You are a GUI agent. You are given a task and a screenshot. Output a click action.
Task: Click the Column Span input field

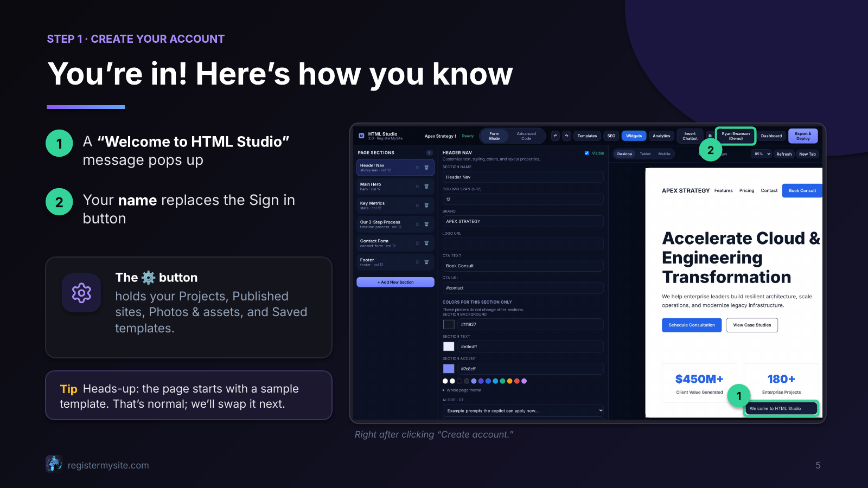point(523,199)
